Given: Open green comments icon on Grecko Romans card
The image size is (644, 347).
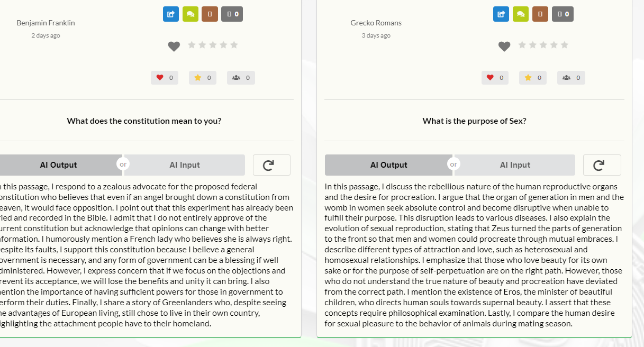Looking at the screenshot, I should click(x=521, y=14).
